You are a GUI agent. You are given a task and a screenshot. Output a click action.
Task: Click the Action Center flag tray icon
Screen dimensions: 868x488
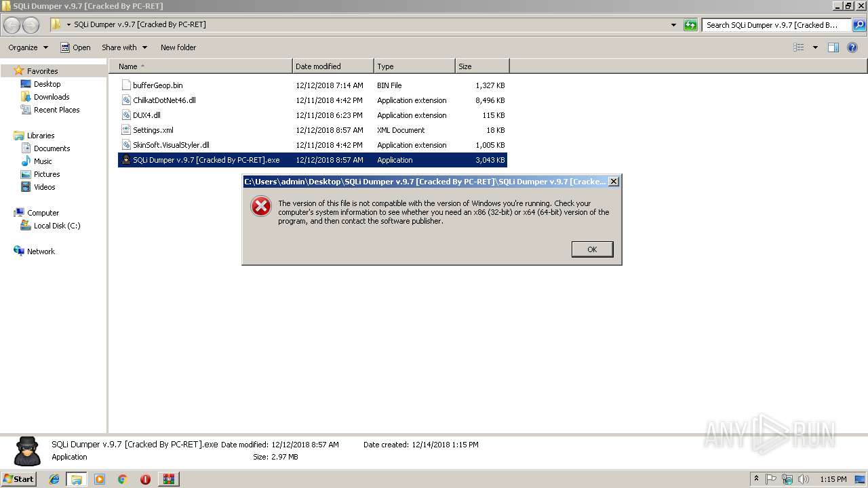click(771, 479)
